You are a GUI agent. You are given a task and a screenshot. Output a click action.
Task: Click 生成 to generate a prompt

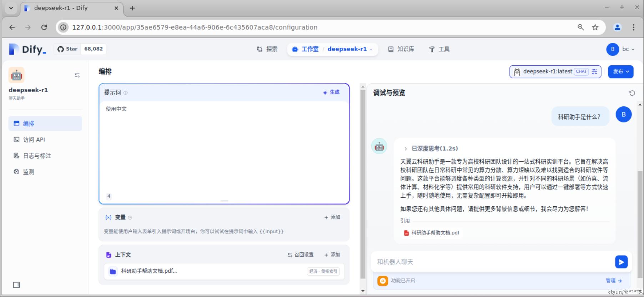tap(331, 92)
